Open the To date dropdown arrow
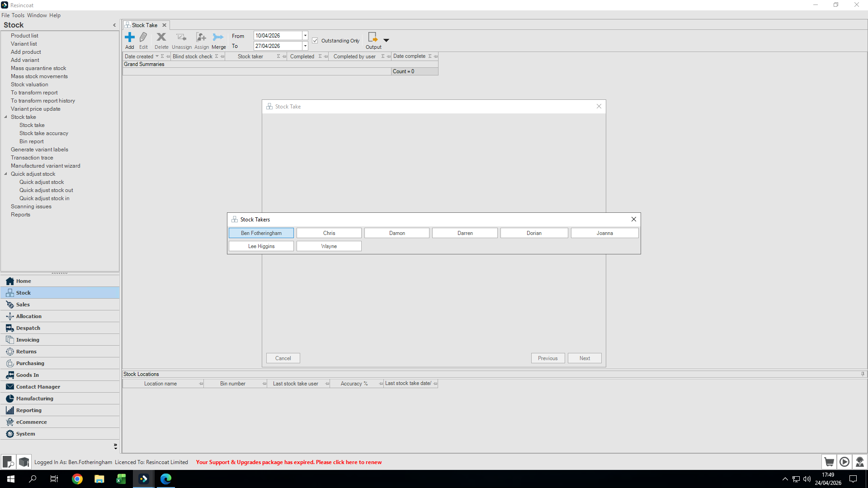 click(305, 46)
